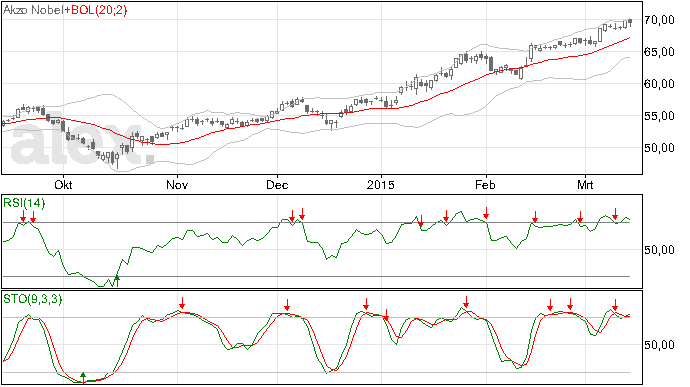This screenshot has height=387, width=690.
Task: Click the 50,00 level label in STO panel
Action: (x=659, y=345)
